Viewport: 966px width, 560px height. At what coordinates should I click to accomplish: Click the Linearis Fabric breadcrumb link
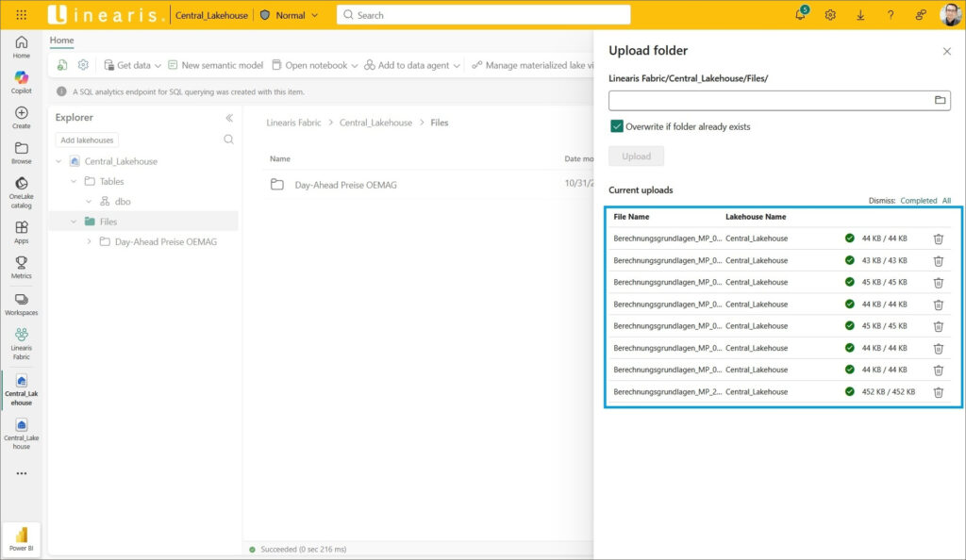tap(293, 123)
